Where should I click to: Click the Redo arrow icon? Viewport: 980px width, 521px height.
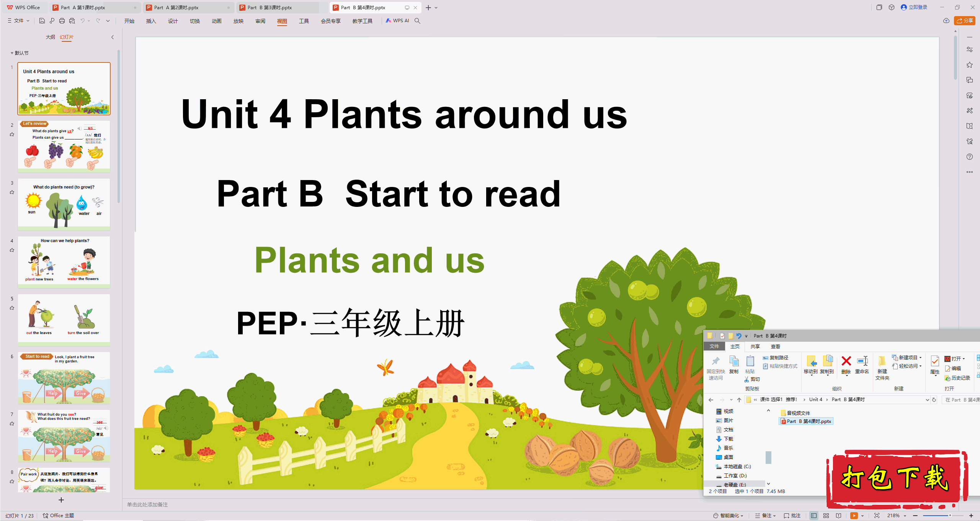[98, 21]
